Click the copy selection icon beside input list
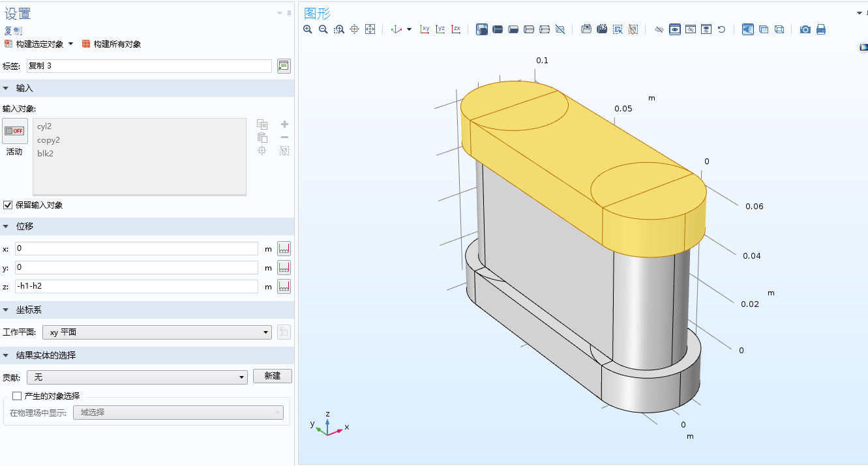 click(x=262, y=124)
